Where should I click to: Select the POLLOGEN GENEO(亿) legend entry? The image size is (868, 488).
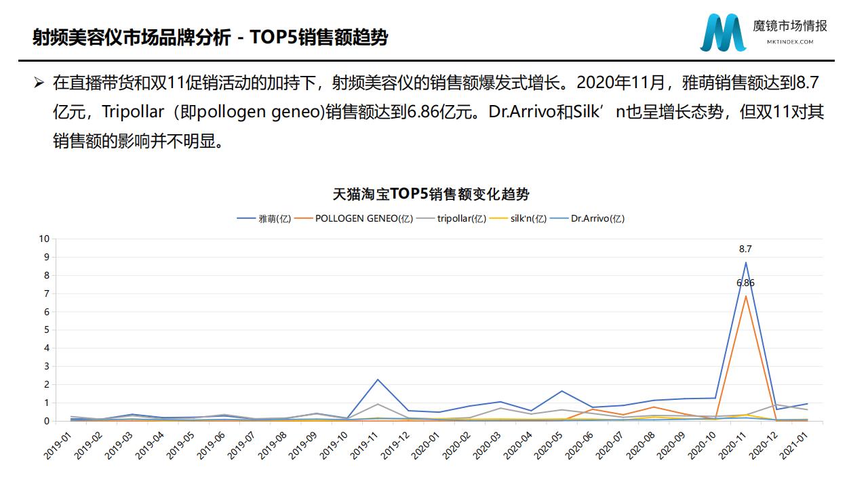click(355, 218)
